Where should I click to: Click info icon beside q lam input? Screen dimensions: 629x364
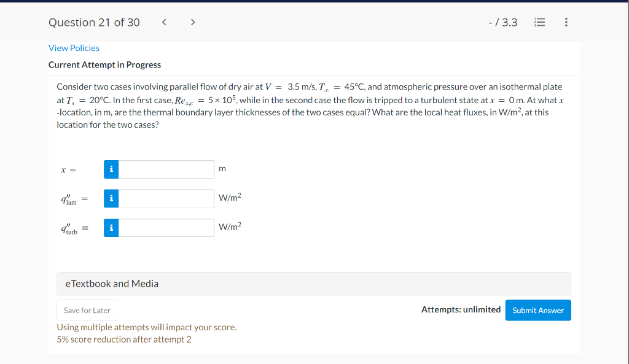tap(111, 198)
